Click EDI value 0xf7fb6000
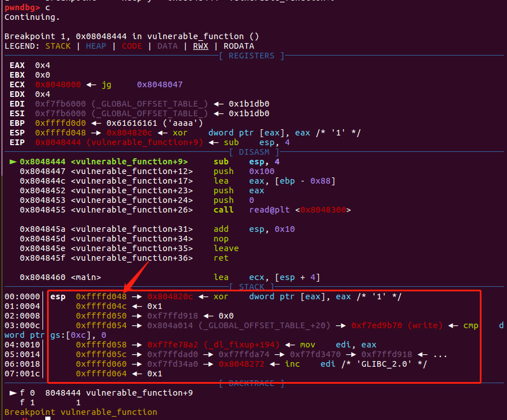The width and height of the screenshot is (507, 420). coord(61,104)
